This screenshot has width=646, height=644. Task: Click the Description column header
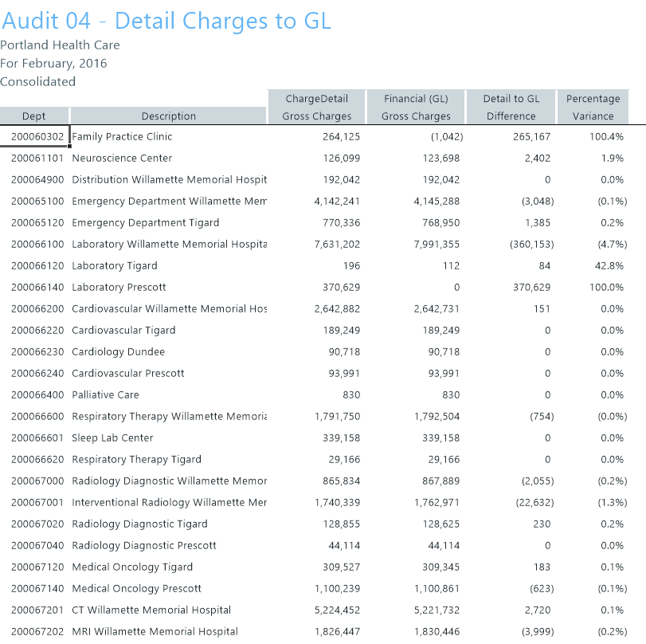click(168, 116)
